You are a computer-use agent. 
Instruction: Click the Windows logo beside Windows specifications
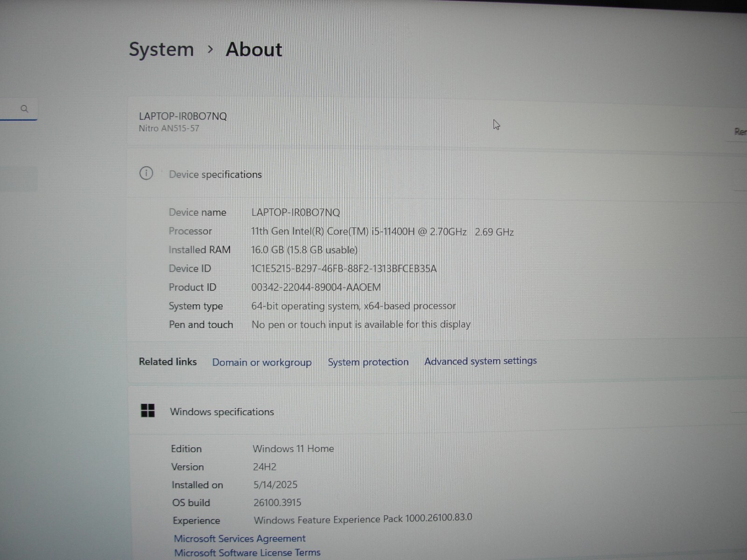pyautogui.click(x=148, y=411)
